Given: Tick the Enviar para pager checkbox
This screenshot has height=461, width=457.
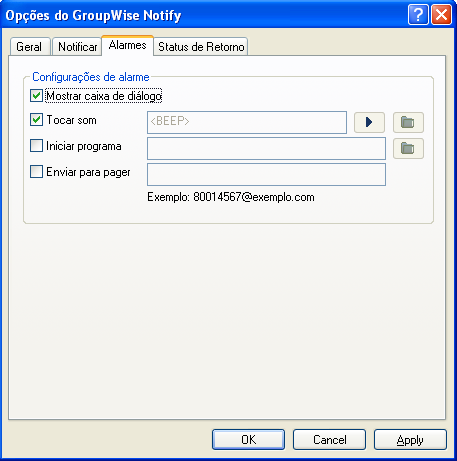Looking at the screenshot, I should pos(36,172).
